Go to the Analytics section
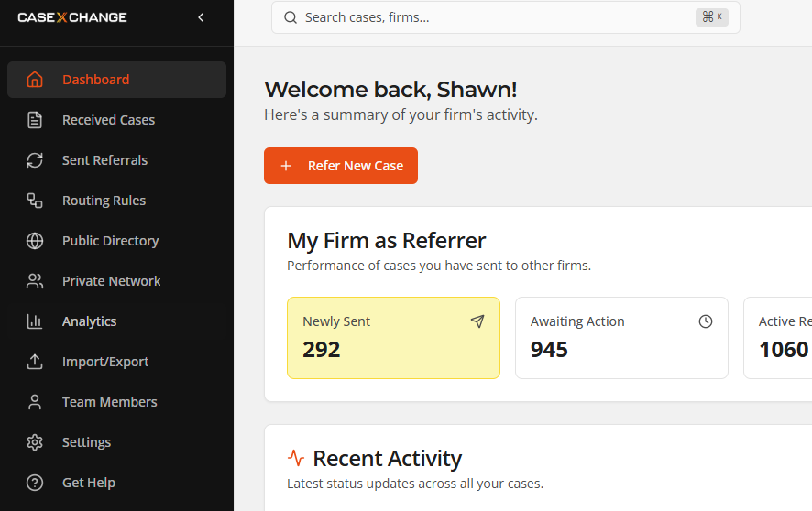The height and width of the screenshot is (511, 812). pyautogui.click(x=89, y=321)
